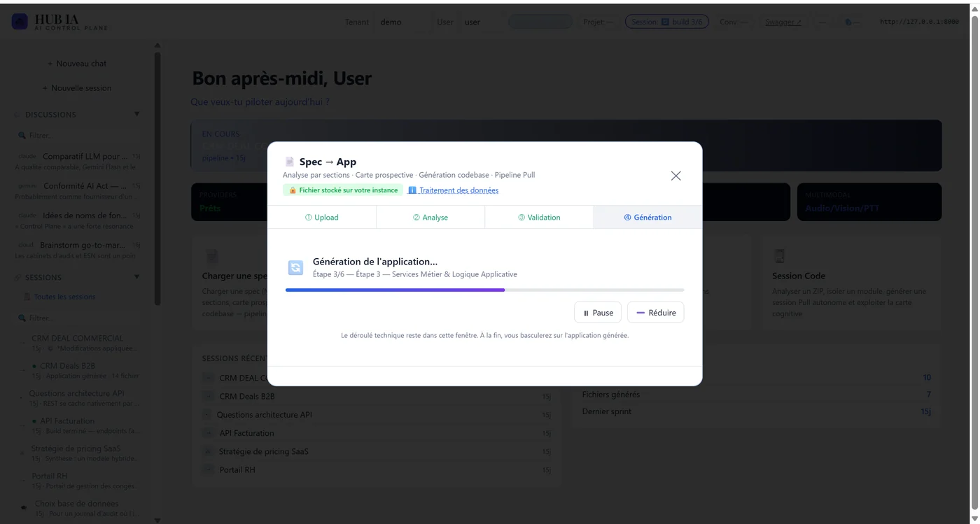
Task: Open Stratégie de pricing SaaS in recent sessions
Action: [x=376, y=451]
